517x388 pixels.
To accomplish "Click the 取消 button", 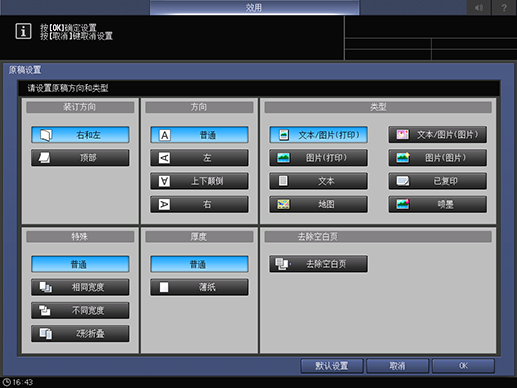I will (397, 366).
